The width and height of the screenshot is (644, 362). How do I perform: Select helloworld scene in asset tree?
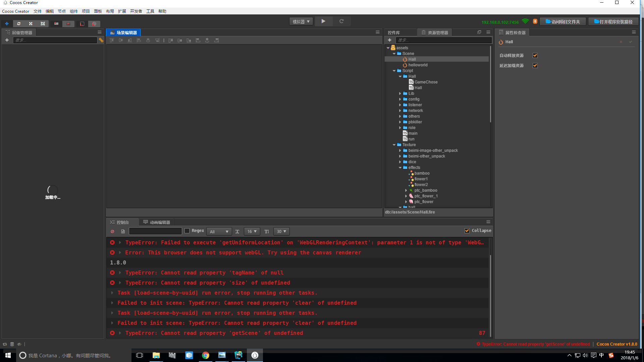(418, 65)
